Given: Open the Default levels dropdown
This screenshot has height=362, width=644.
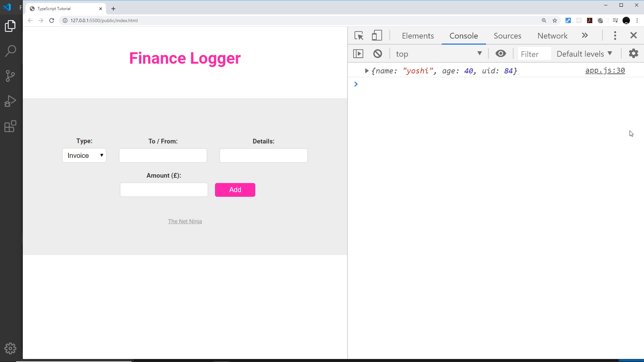Looking at the screenshot, I should pos(585,54).
